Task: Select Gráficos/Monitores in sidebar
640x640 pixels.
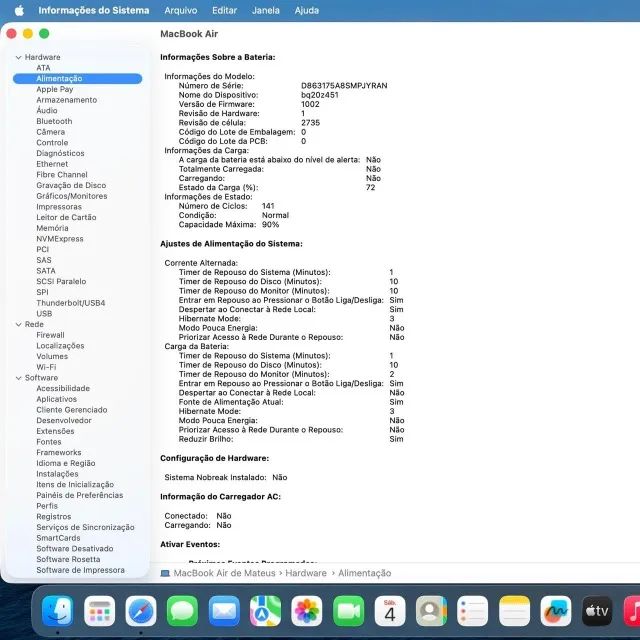Action: click(x=71, y=196)
